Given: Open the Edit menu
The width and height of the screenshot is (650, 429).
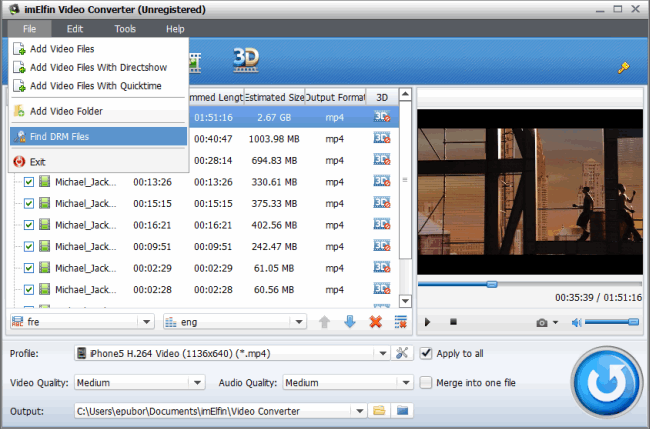Looking at the screenshot, I should coord(75,29).
